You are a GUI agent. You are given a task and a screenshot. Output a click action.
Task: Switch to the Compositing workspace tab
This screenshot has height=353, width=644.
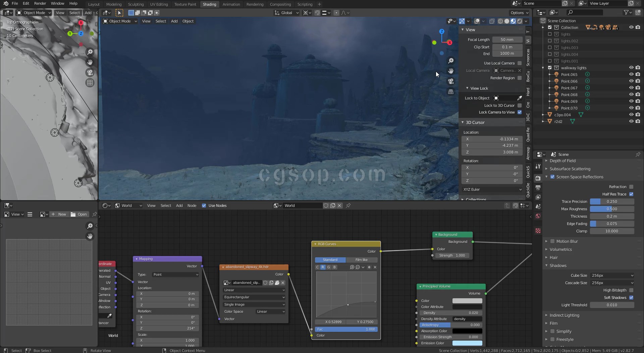click(280, 4)
